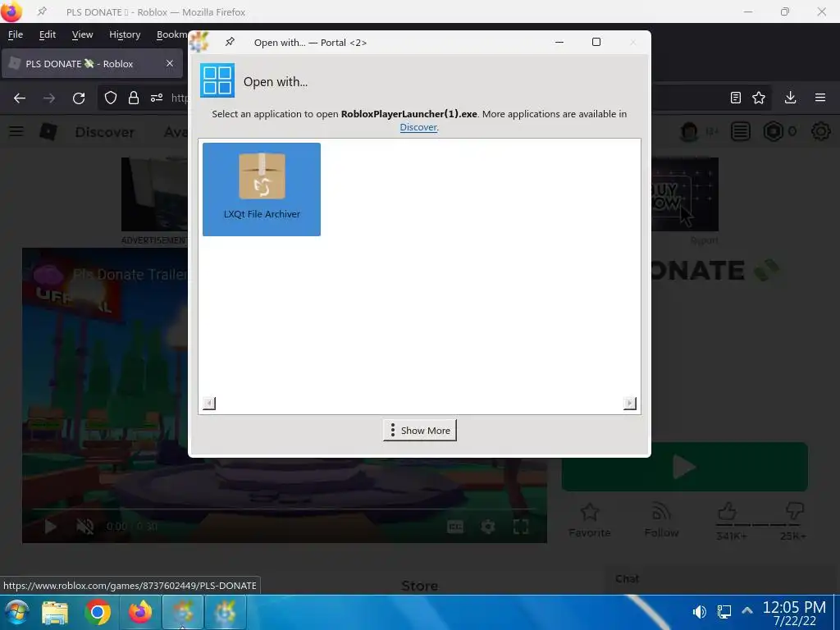Minimize the Open with Portal dialog
The width and height of the screenshot is (840, 630).
point(559,43)
